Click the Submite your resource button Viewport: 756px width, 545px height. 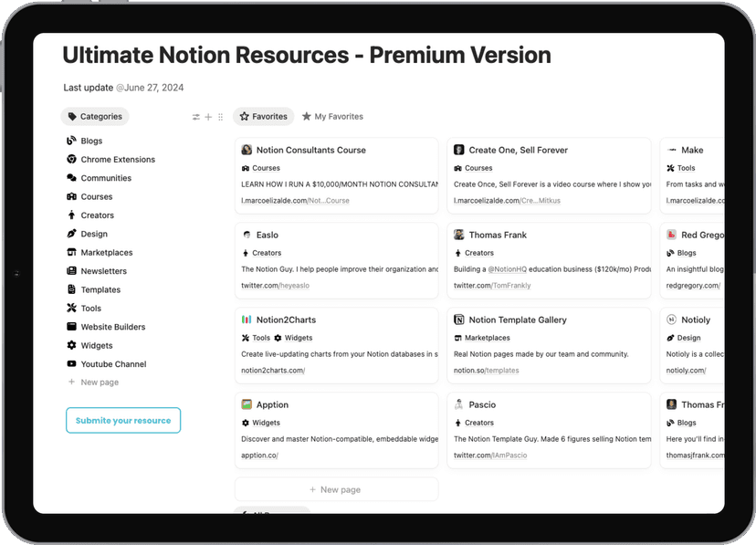coord(122,420)
